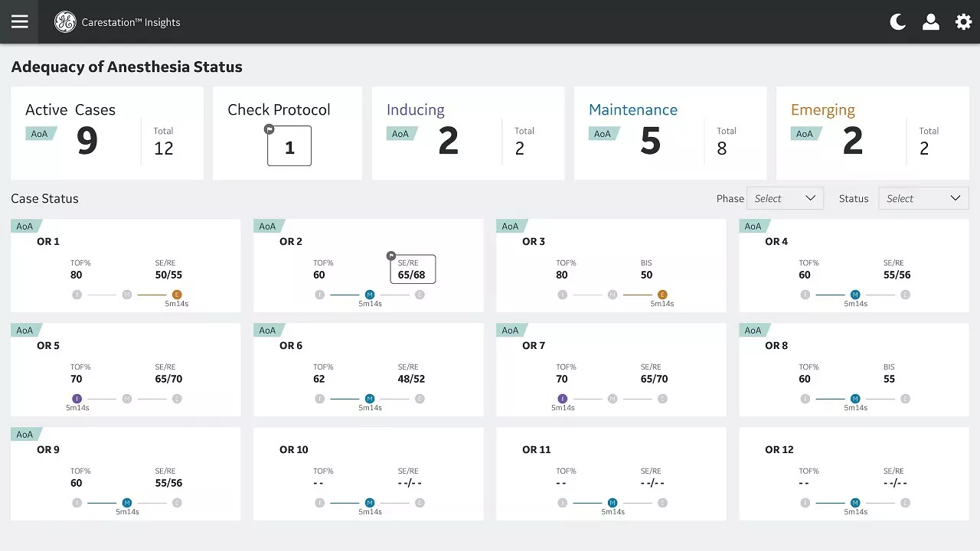Click the Status dropdown chevron arrow

point(955,198)
